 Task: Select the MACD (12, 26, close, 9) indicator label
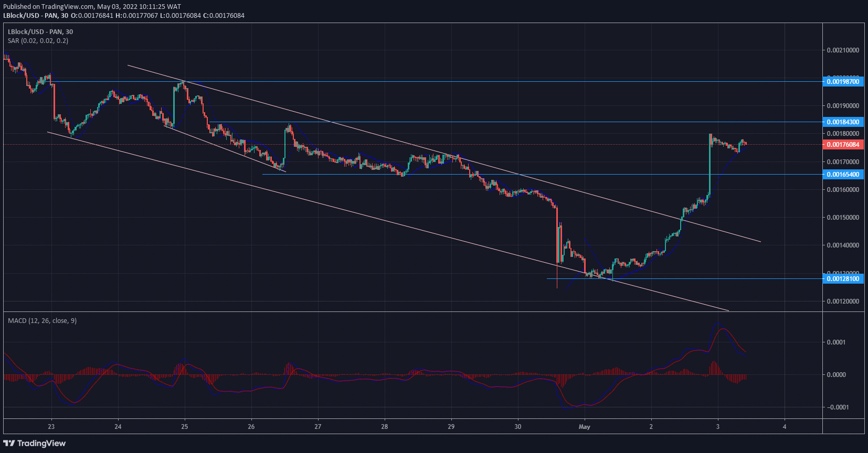(42, 321)
